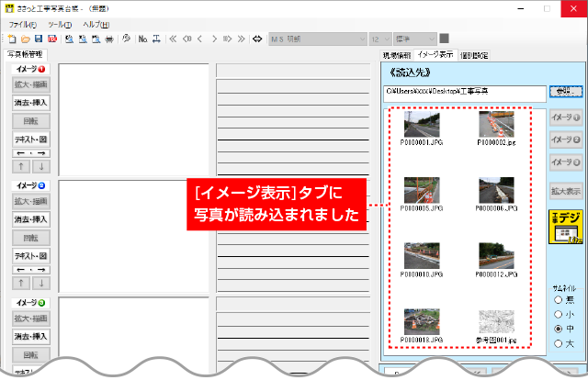Click the ←・→ button under イメージ1
This screenshot has height=380, width=588.
pos(31,153)
